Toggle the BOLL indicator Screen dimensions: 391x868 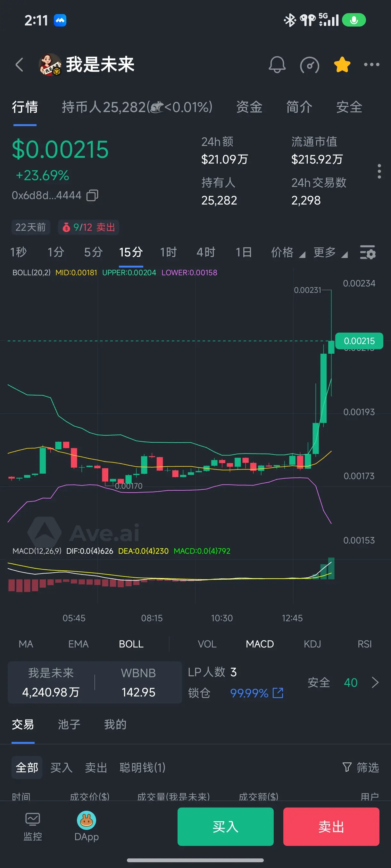(x=131, y=644)
